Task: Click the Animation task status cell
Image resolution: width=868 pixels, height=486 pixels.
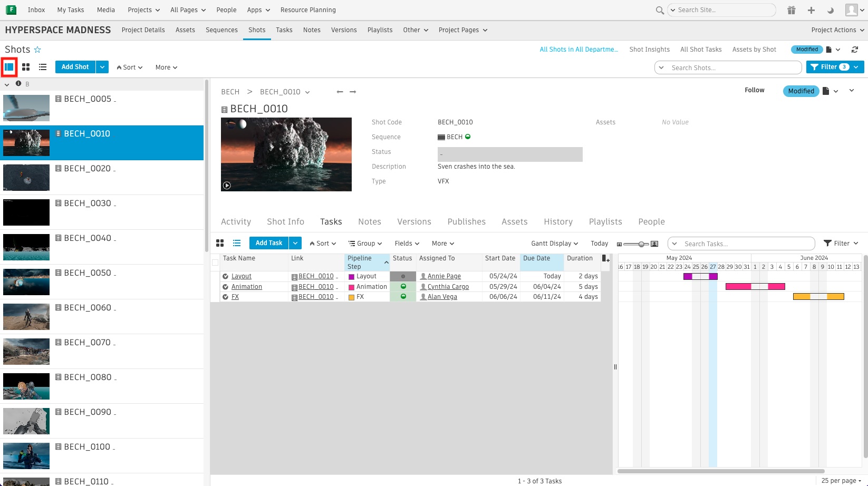Action: 403,287
